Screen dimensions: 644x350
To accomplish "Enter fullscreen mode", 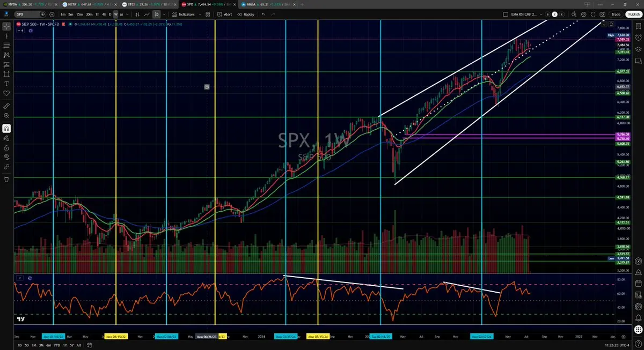I will (593, 14).
